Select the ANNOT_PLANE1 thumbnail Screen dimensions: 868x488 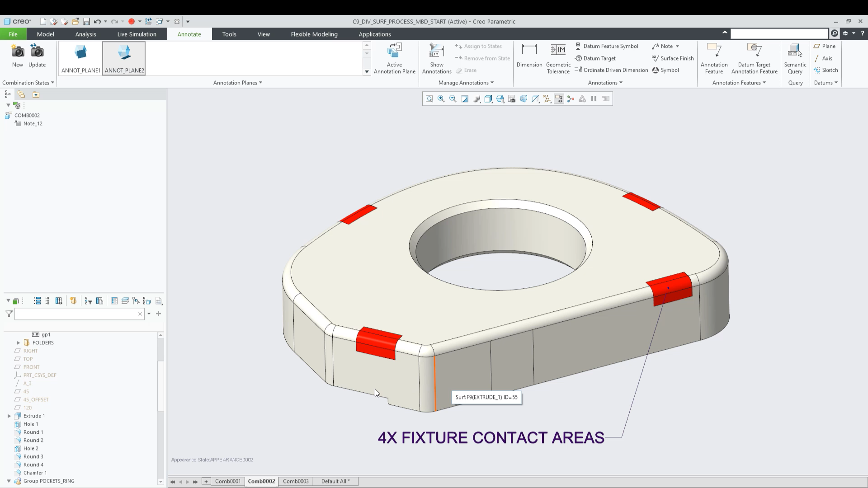click(81, 58)
